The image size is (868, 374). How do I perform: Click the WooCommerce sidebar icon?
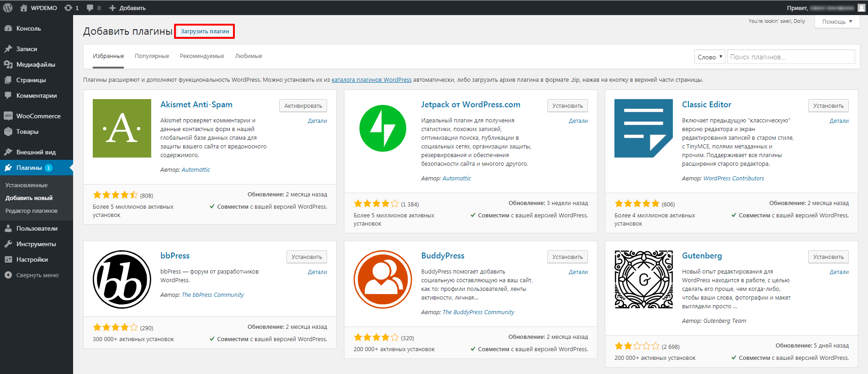coord(8,116)
